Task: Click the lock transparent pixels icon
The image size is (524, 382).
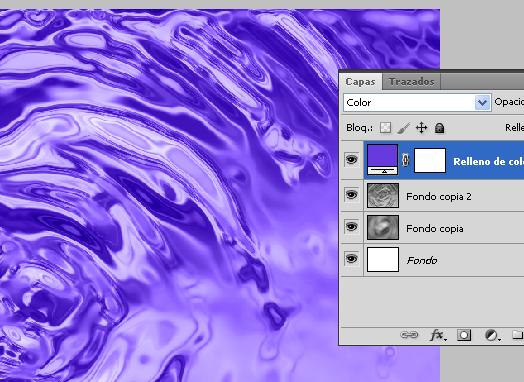Action: 385,128
